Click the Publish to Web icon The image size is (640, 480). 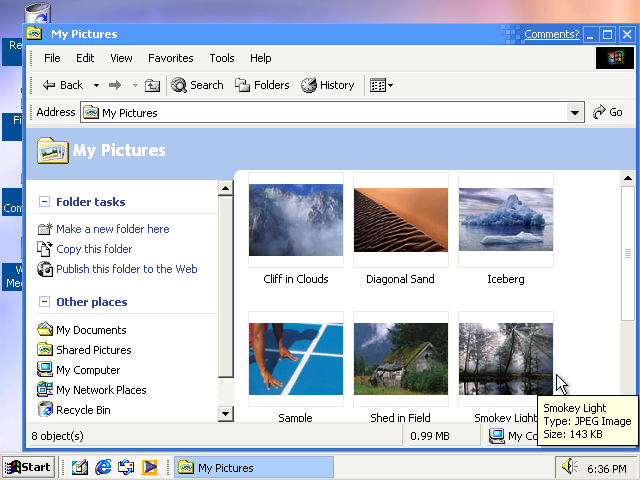coord(45,269)
